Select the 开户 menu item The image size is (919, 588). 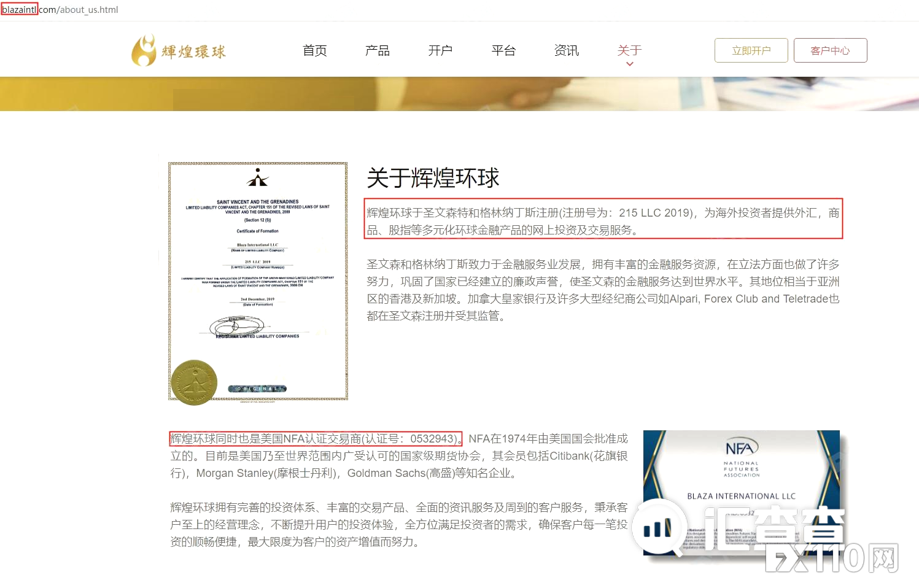440,50
